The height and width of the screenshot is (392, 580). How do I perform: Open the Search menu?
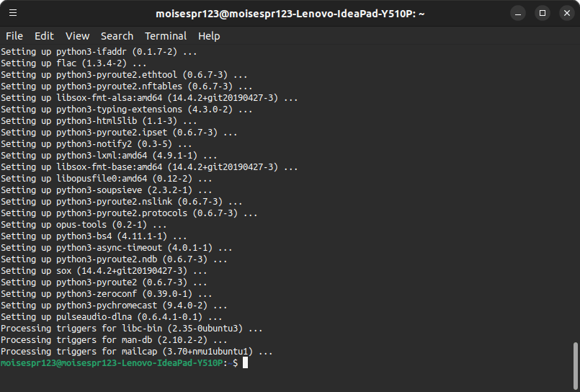tap(117, 36)
